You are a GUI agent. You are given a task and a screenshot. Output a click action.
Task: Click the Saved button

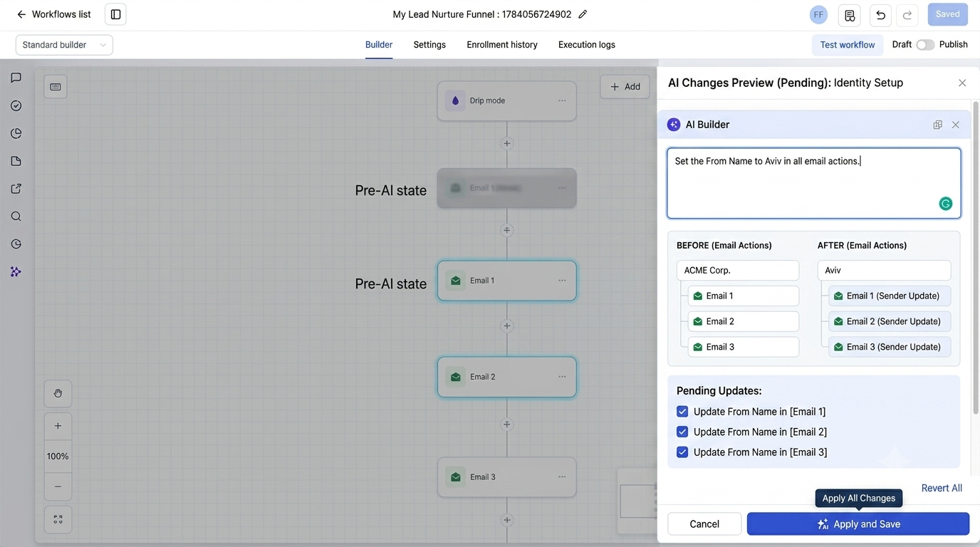click(947, 14)
